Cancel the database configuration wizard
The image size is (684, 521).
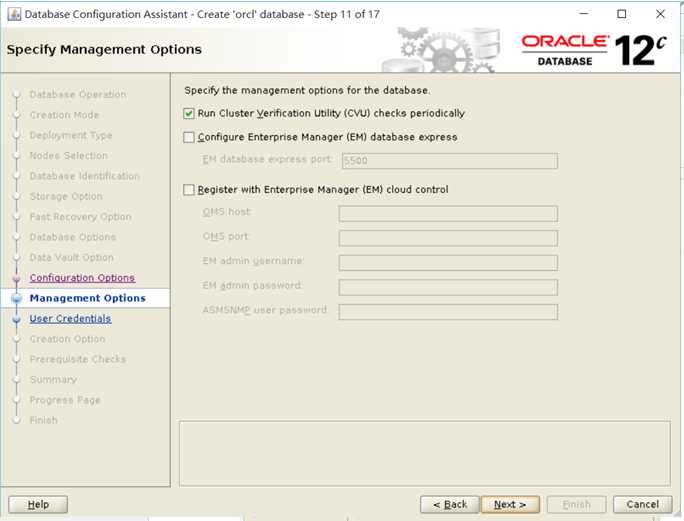[643, 504]
